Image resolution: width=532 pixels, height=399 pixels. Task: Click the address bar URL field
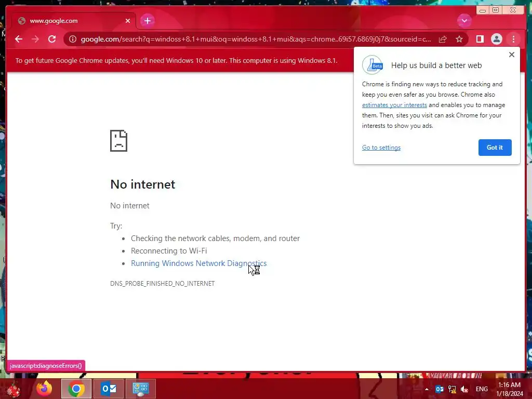(x=256, y=39)
